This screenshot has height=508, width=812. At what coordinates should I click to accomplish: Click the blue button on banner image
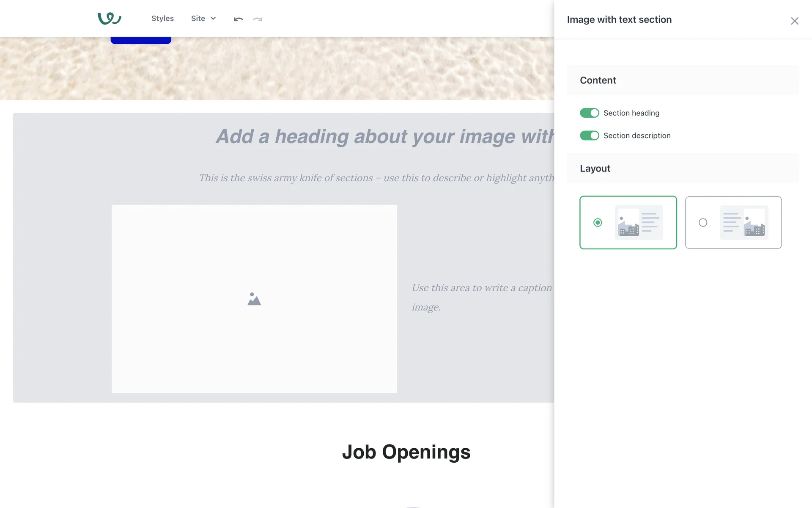click(141, 41)
